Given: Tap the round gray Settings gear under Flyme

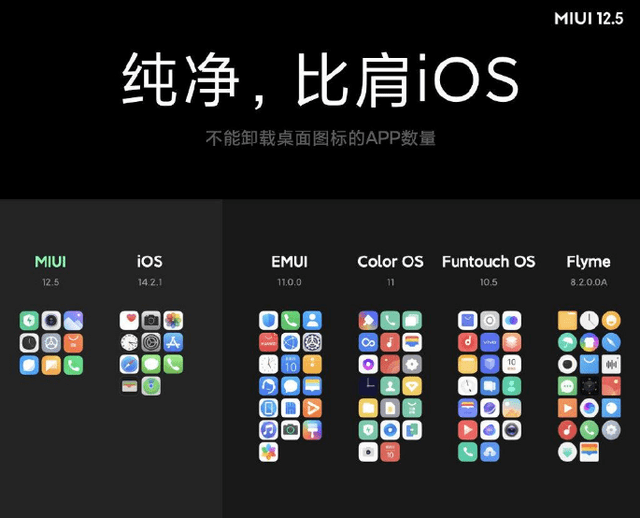Looking at the screenshot, I should [x=611, y=430].
